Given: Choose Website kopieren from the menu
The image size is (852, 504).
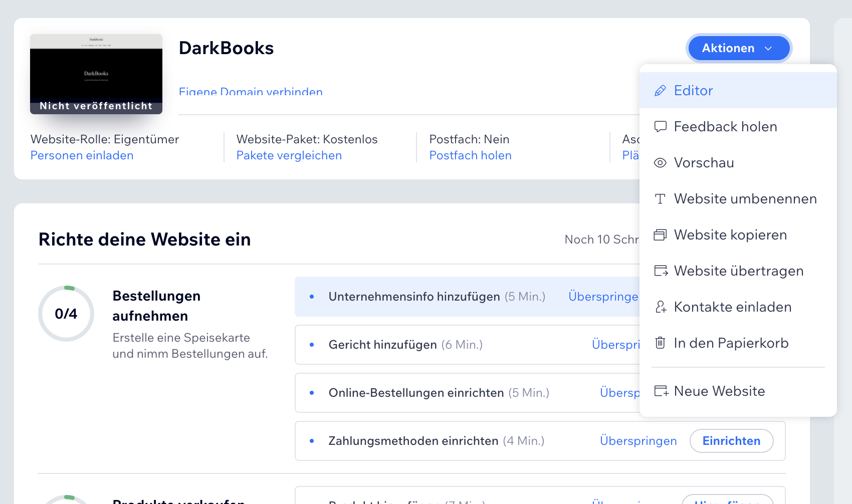Looking at the screenshot, I should click(x=738, y=234).
